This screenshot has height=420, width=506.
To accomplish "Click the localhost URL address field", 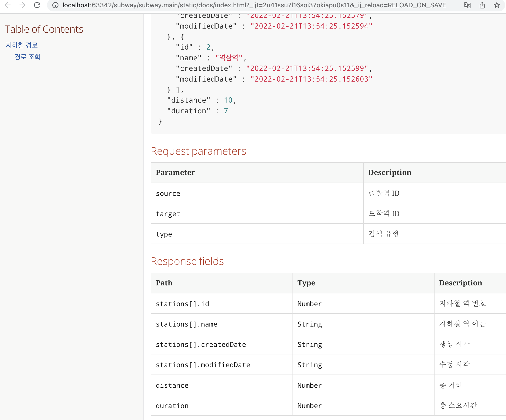I will click(x=254, y=5).
